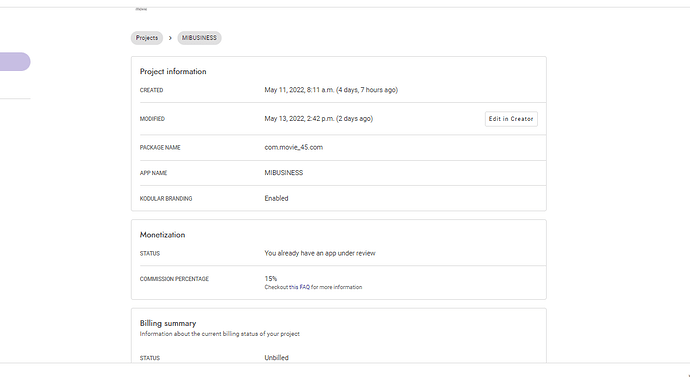The width and height of the screenshot is (690, 377).
Task: Open the this FAQ link
Action: pos(299,287)
